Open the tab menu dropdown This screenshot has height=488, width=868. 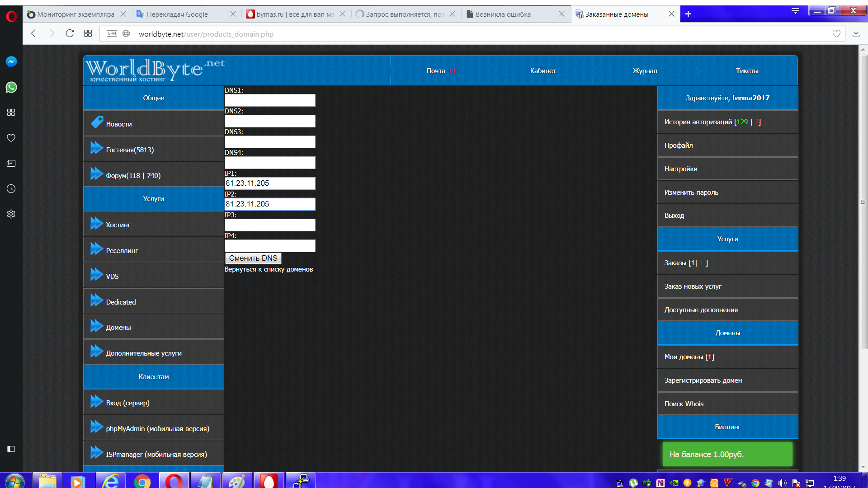(x=795, y=11)
